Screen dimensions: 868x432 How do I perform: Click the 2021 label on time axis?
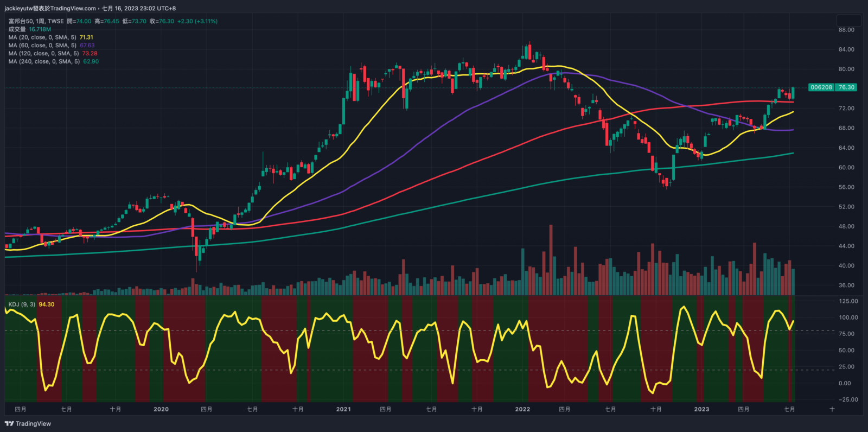[343, 409]
